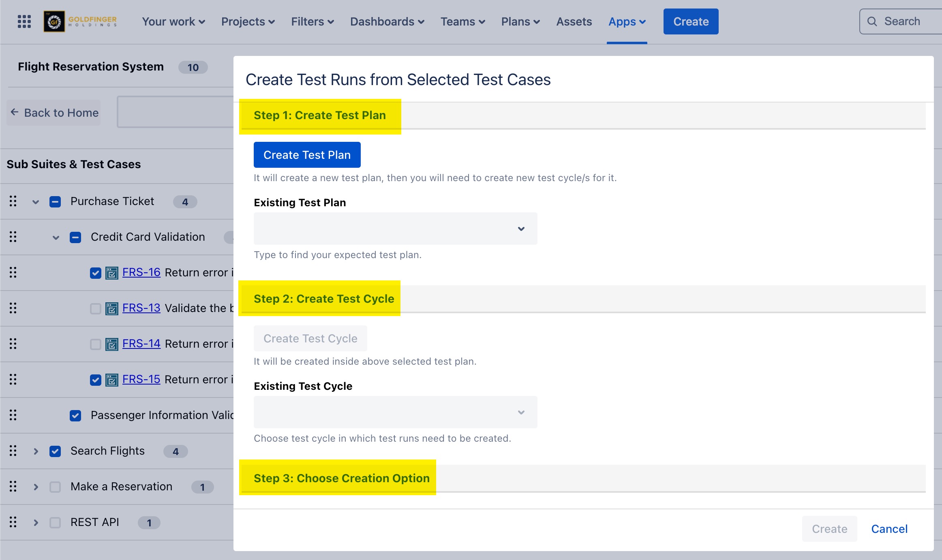Open the FRS-15 test case link
Viewport: 942px width, 560px height.
[x=141, y=379]
